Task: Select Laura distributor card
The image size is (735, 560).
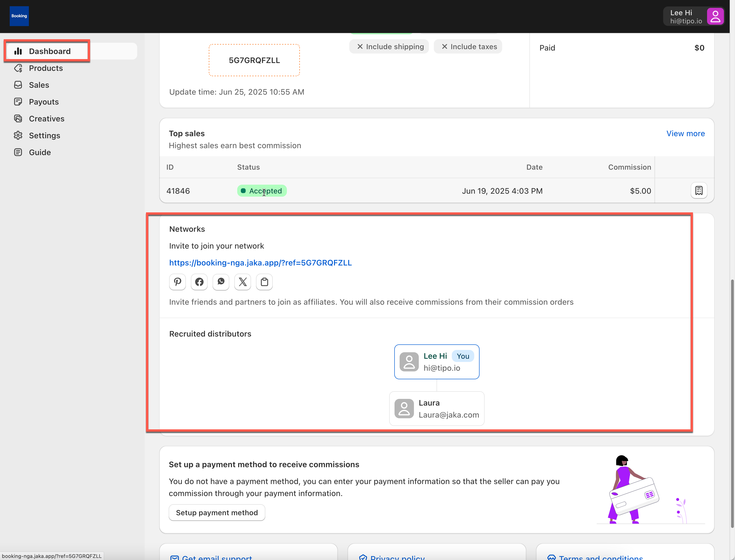Action: [437, 409]
